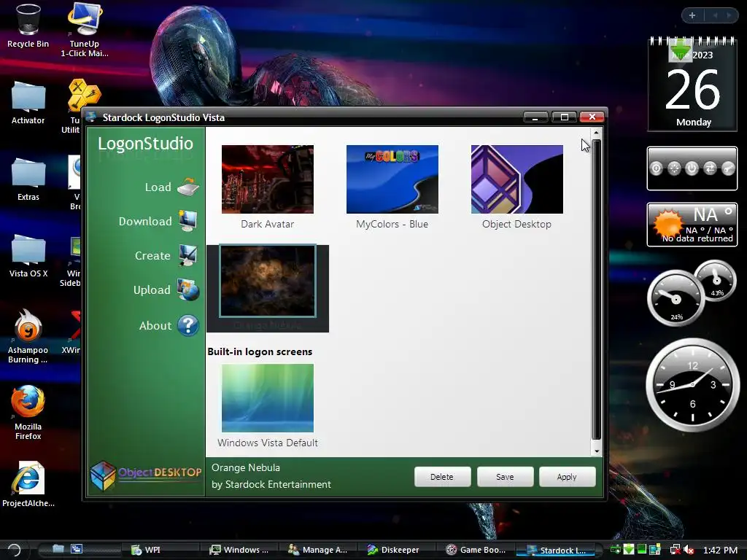Open the Recycle Bin desktop icon

[28, 26]
